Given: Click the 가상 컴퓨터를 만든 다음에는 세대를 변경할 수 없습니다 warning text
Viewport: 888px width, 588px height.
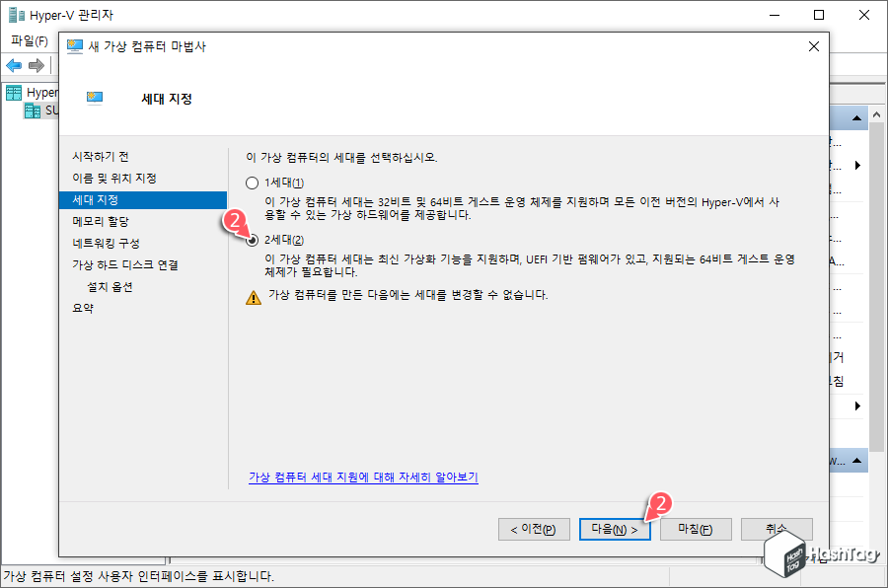Looking at the screenshot, I should [407, 295].
